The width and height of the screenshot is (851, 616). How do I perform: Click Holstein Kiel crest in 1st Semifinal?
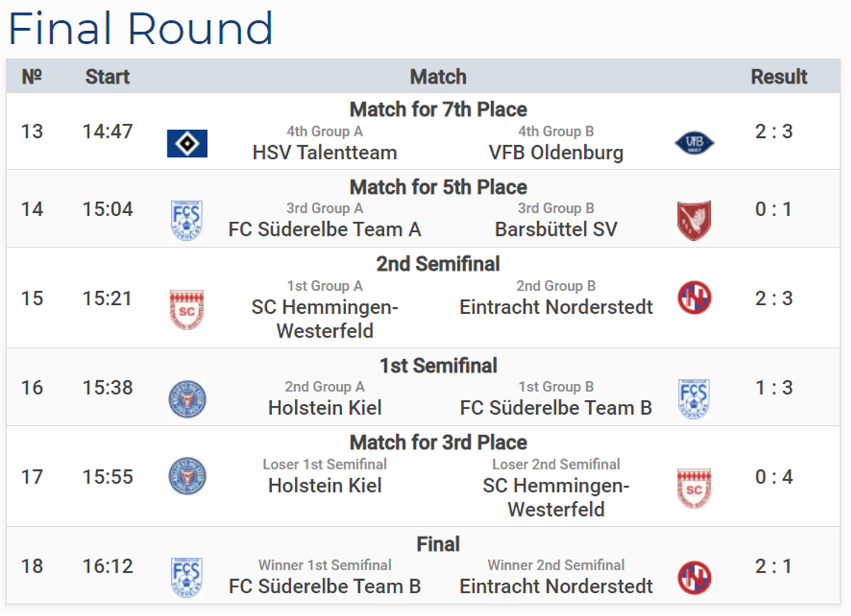pos(187,399)
